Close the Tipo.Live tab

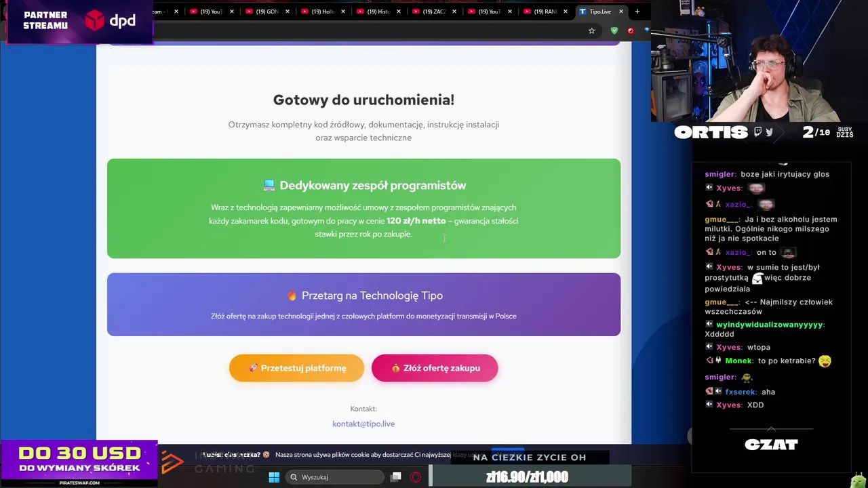[620, 12]
